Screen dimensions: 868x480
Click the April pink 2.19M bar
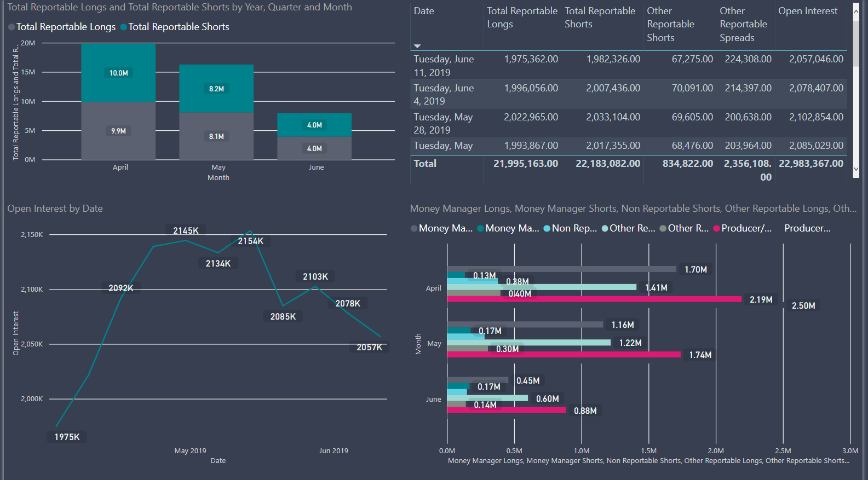594,299
